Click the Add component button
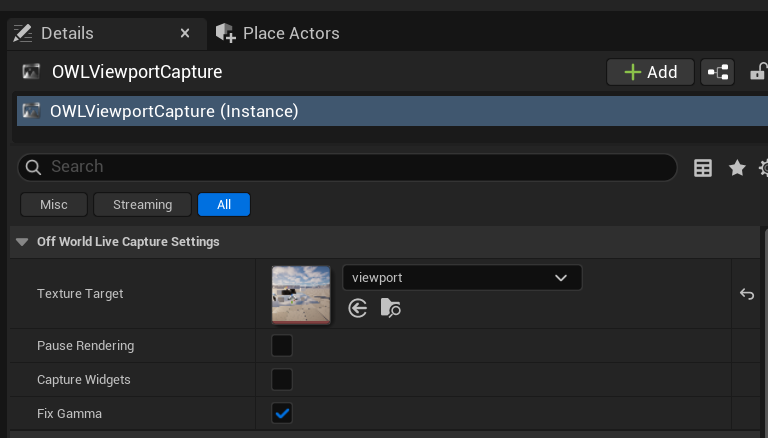Viewport: 768px width, 438px height. [650, 72]
